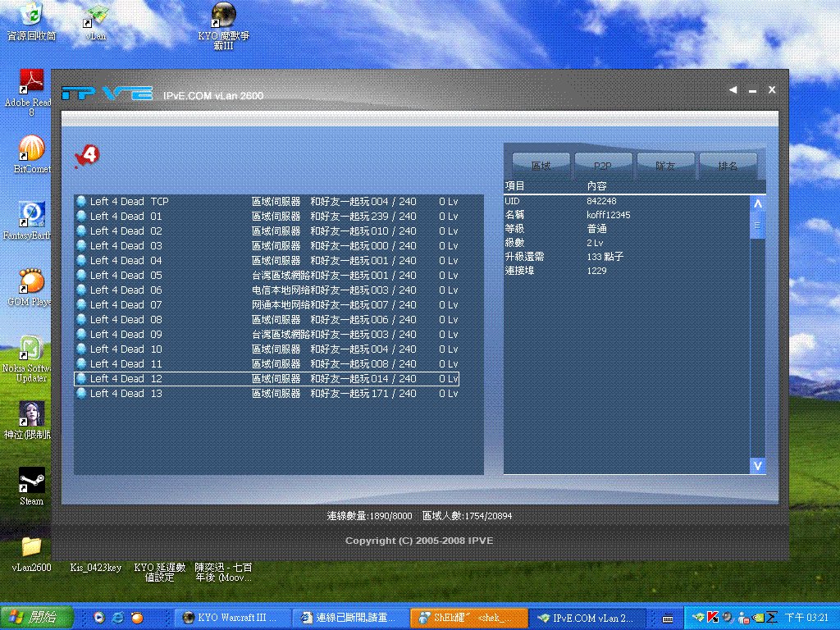Open the 排名 ranking tab

click(728, 166)
